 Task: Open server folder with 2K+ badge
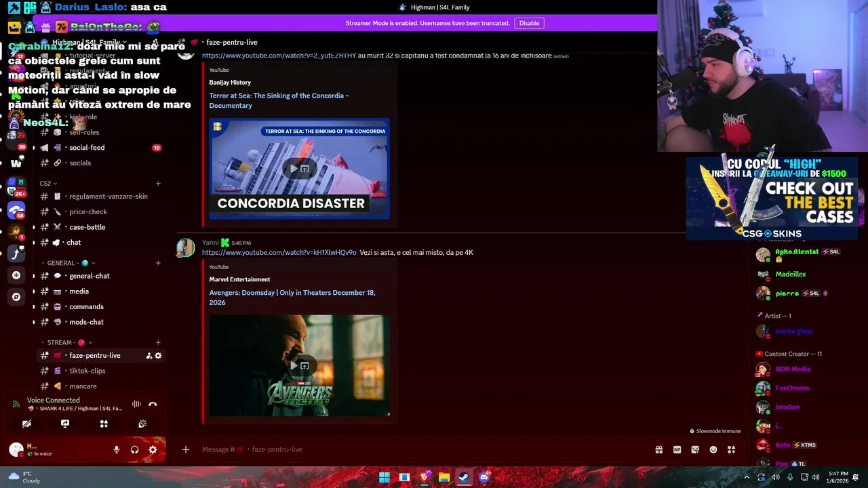pos(16,186)
